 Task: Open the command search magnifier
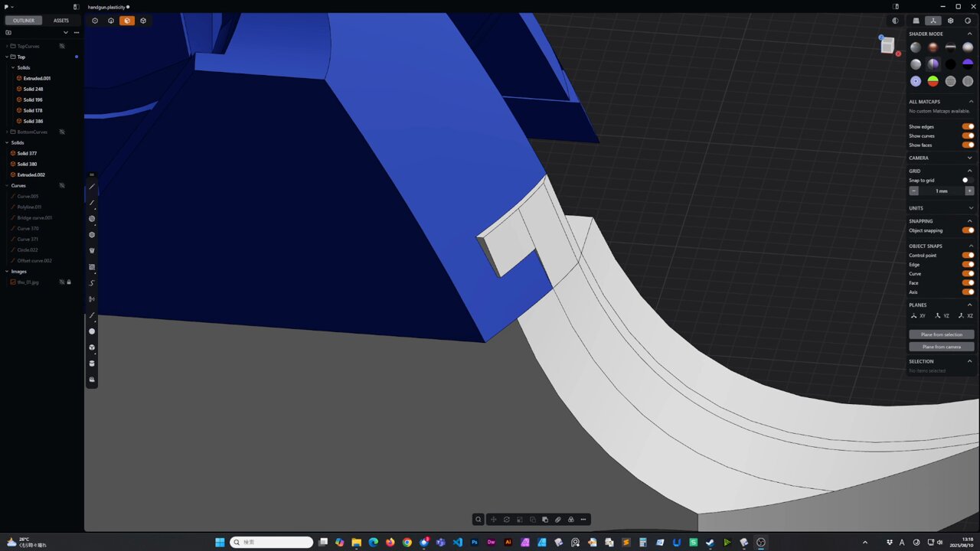479,520
